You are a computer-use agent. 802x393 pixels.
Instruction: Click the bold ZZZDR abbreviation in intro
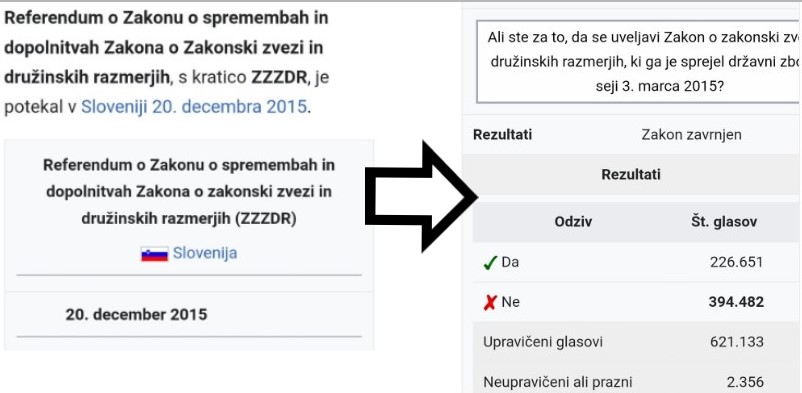281,78
